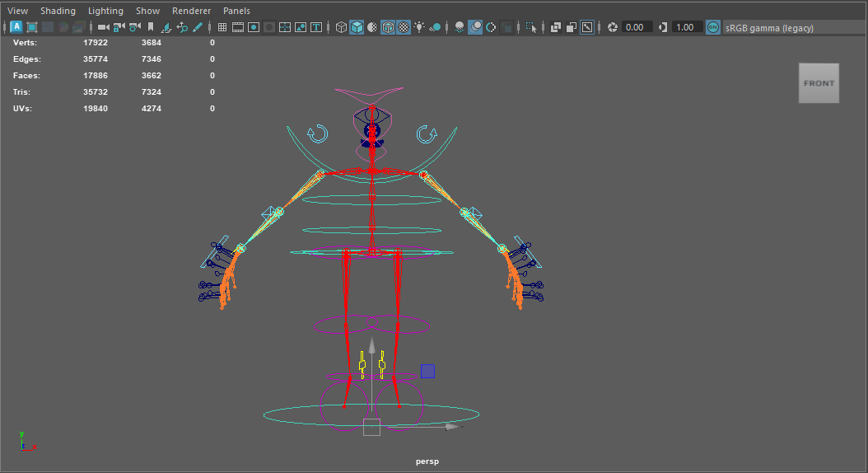This screenshot has width=868, height=473.
Task: Click the select camera icon
Action: tap(103, 27)
